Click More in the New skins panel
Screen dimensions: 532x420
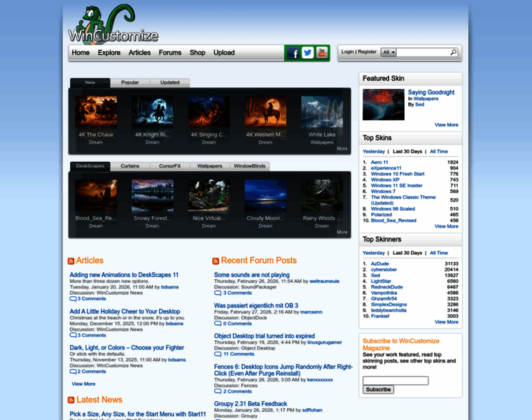[x=342, y=148]
